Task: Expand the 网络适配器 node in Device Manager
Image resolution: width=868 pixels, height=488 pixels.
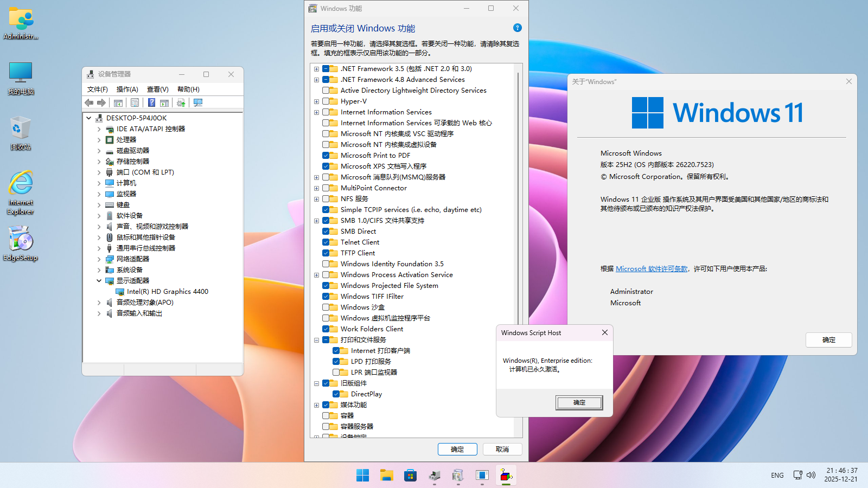Action: (99, 259)
